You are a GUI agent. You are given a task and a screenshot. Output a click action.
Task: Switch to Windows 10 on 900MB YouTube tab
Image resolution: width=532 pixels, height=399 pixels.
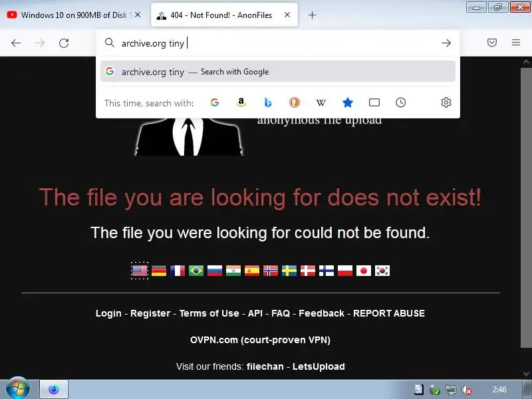click(74, 15)
